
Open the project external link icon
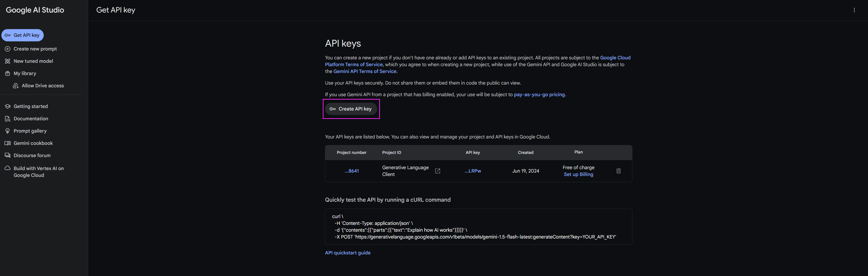click(x=437, y=171)
